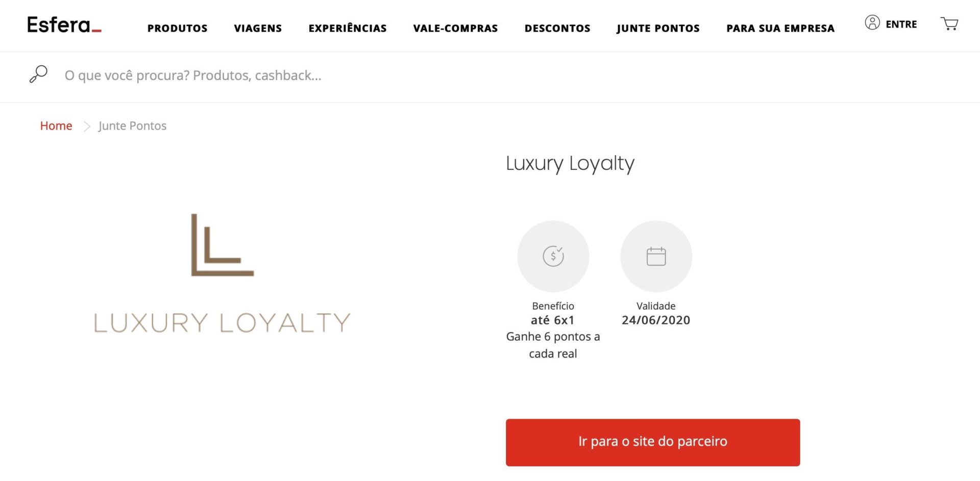Screen dimensions: 980x481
Task: Go to the Descontos section
Action: [557, 28]
